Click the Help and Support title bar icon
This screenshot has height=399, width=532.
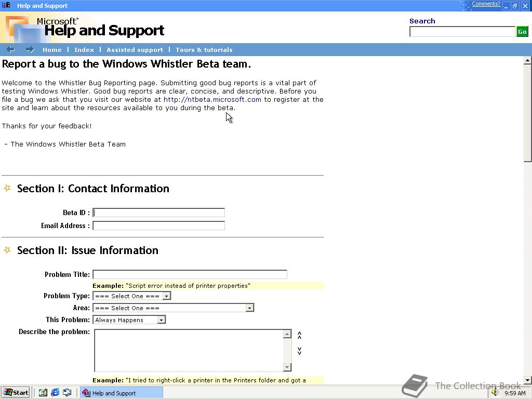point(6,5)
